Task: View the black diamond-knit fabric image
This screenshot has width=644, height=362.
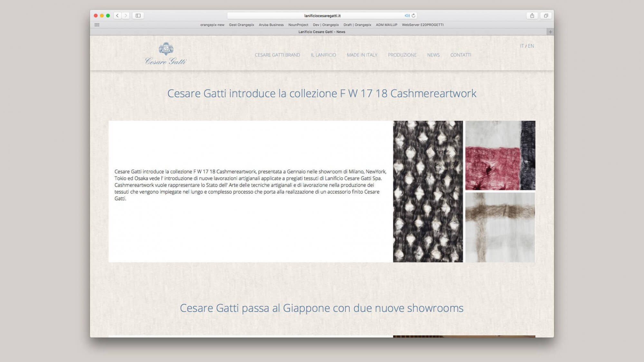Action: point(428,191)
